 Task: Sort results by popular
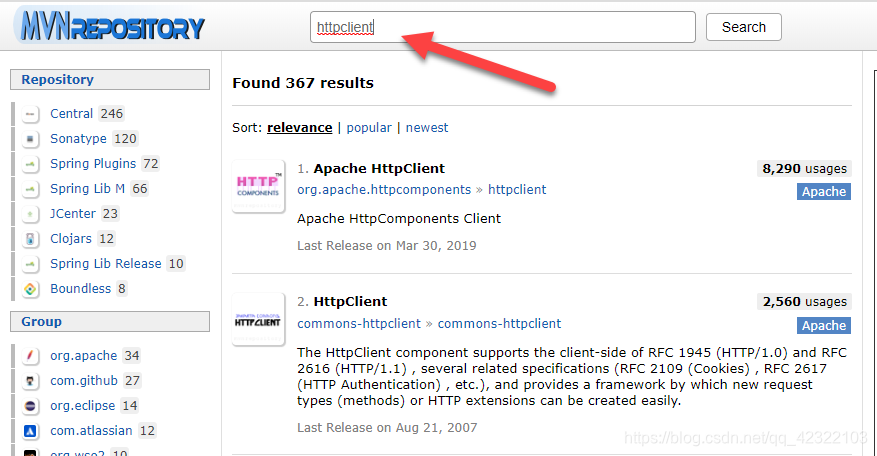pos(369,128)
